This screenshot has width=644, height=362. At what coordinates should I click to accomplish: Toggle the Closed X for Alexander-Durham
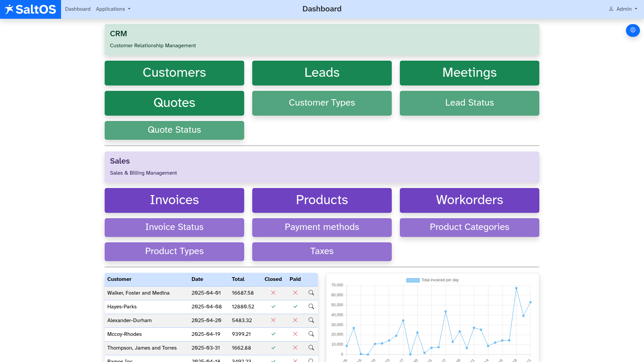coord(273,320)
